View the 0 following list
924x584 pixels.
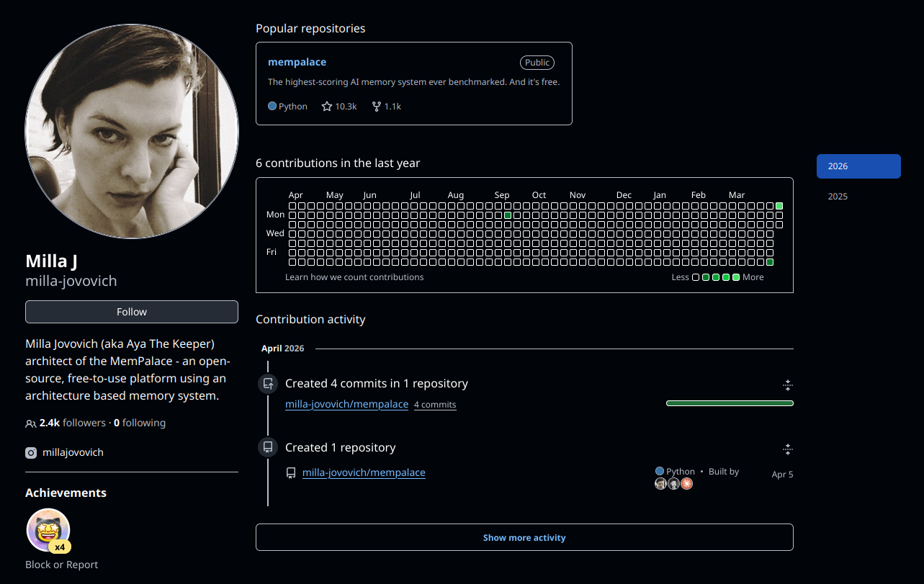(140, 423)
